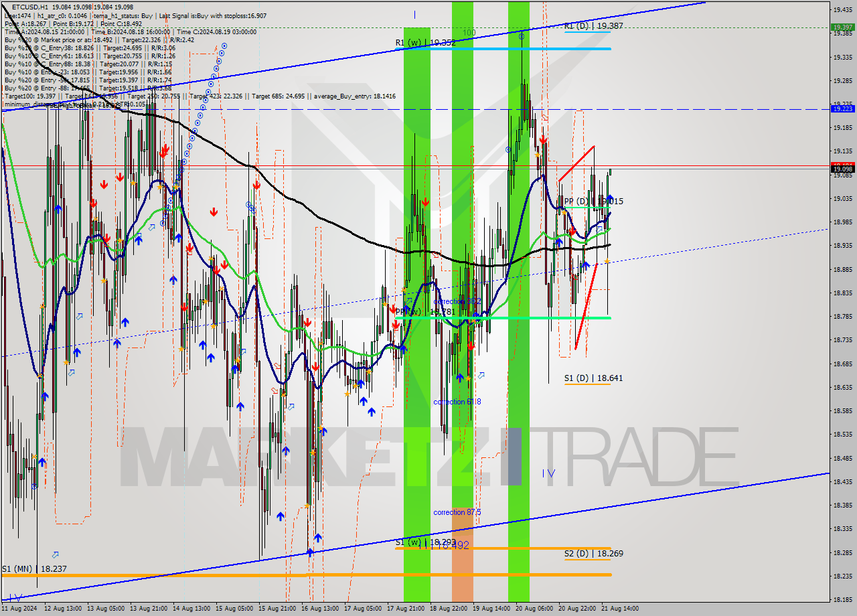Select the 'S1 (w) | 18.293' support label
This screenshot has height=616, width=857.
pyautogui.click(x=426, y=542)
